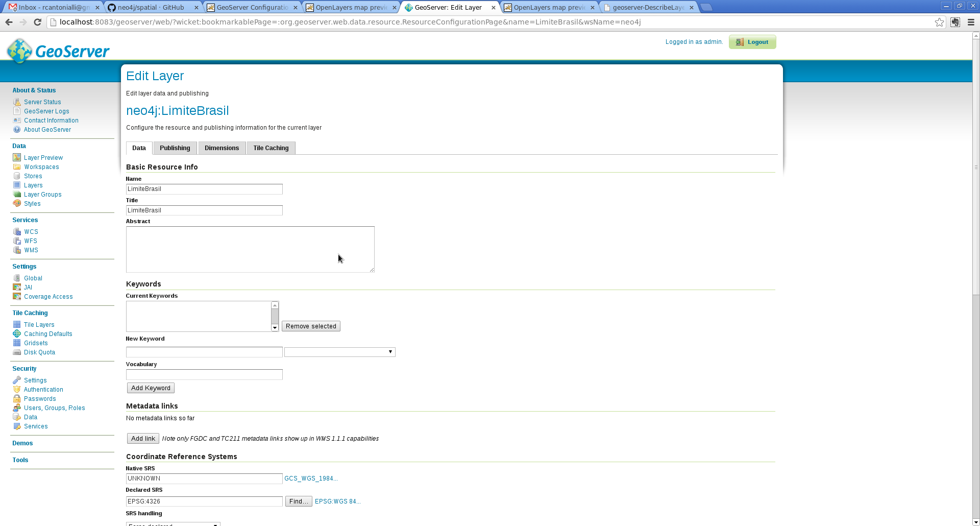Open the Chrome menu button
This screenshot has width=980, height=526.
coord(971,22)
